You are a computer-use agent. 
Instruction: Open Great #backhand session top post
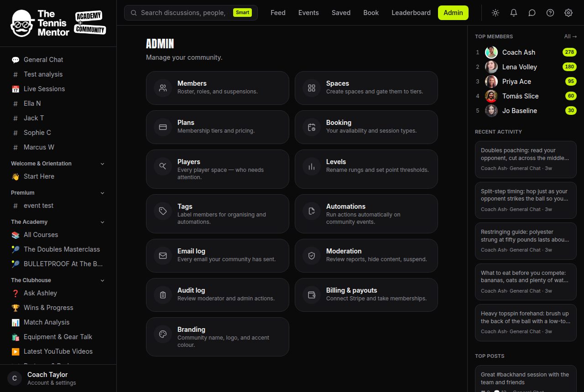point(526,379)
